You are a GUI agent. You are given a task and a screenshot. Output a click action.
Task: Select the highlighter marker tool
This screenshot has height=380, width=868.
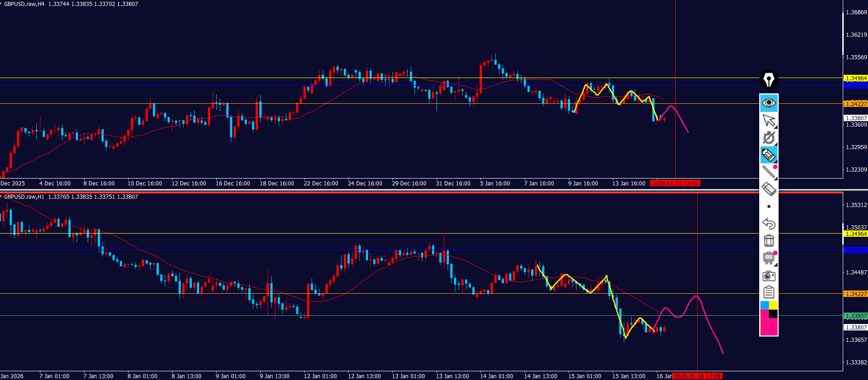coord(769,155)
